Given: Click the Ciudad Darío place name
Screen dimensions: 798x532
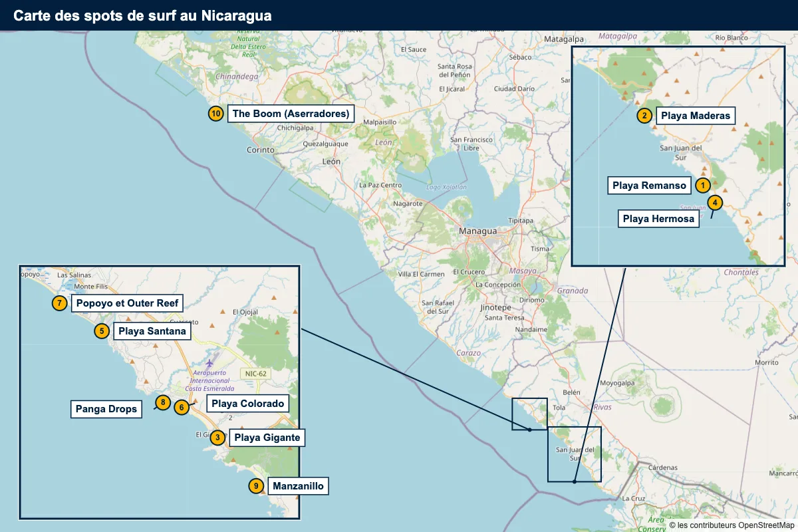Looking at the screenshot, I should click(x=513, y=88).
